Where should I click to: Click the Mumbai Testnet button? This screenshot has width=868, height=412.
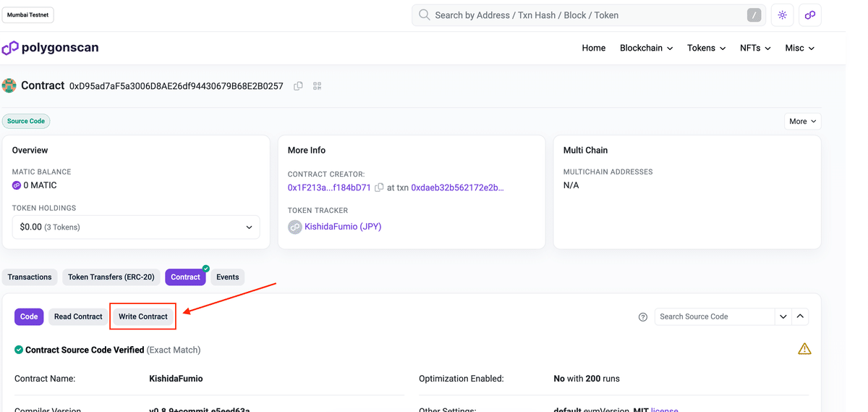pyautogui.click(x=28, y=14)
